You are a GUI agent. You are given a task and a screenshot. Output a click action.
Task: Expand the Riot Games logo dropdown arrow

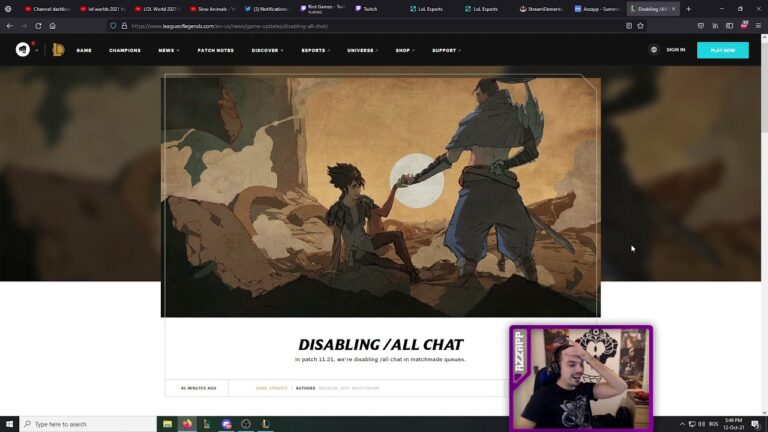pyautogui.click(x=37, y=50)
